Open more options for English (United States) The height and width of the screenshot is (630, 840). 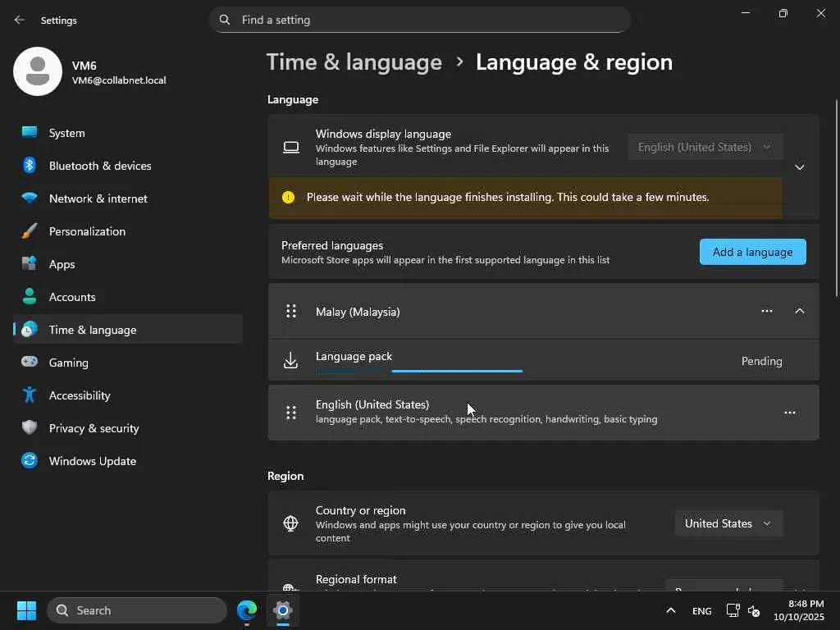pos(790,413)
